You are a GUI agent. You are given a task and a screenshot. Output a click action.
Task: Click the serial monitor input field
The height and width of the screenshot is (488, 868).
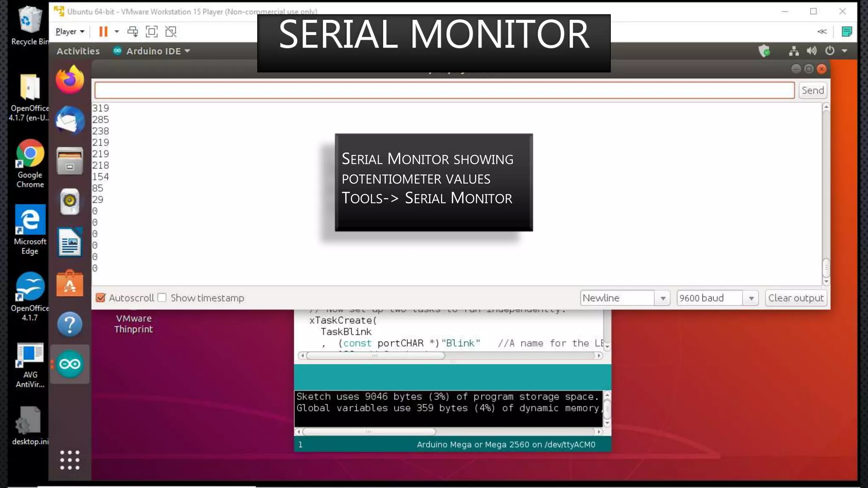[444, 91]
